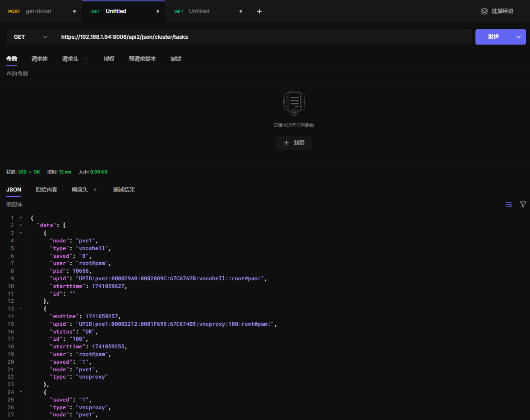Click the 新增 add parameter button

pyautogui.click(x=294, y=143)
